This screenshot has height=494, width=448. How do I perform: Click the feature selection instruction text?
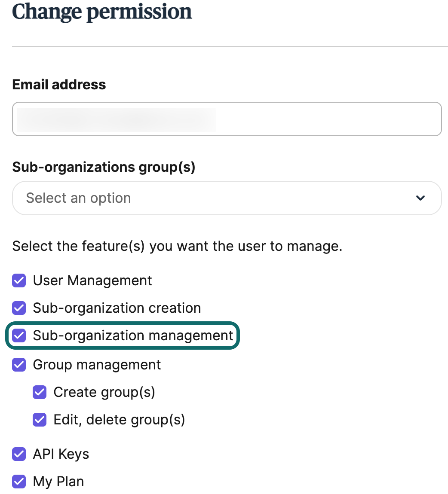click(x=177, y=246)
